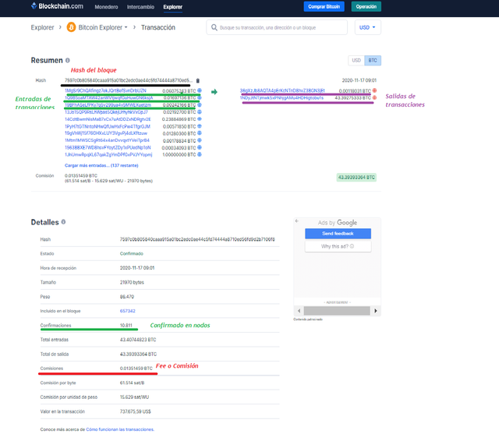Viewport: 499px width, 448px height.
Task: Click the right arrow of the ad scrollbar
Action: point(376,311)
